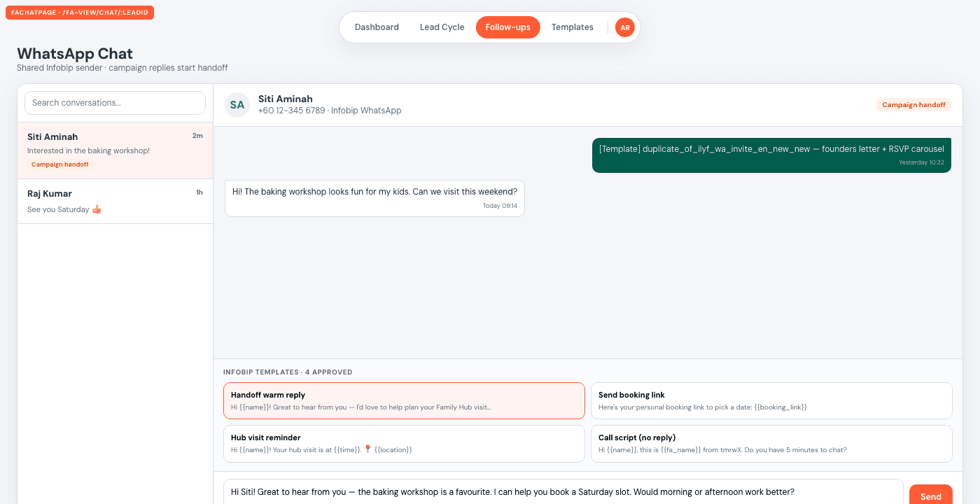The height and width of the screenshot is (504, 980).
Task: Choose the Hub visit reminder template
Action: point(404,444)
